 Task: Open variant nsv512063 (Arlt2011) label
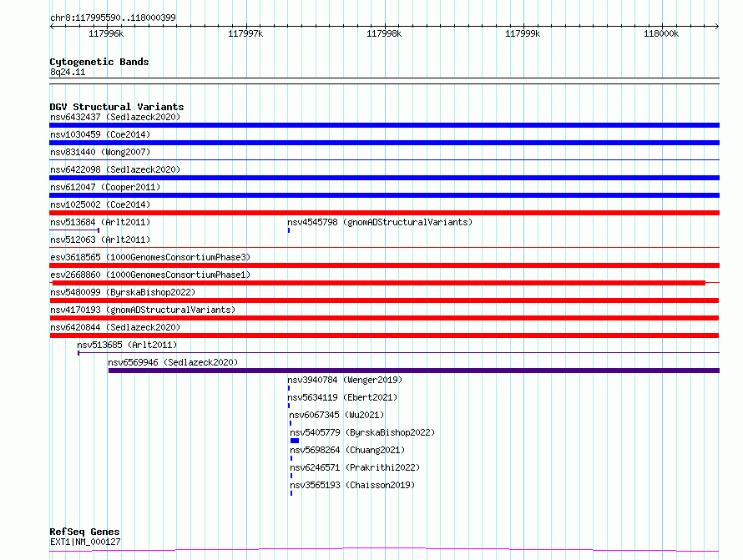pos(100,240)
